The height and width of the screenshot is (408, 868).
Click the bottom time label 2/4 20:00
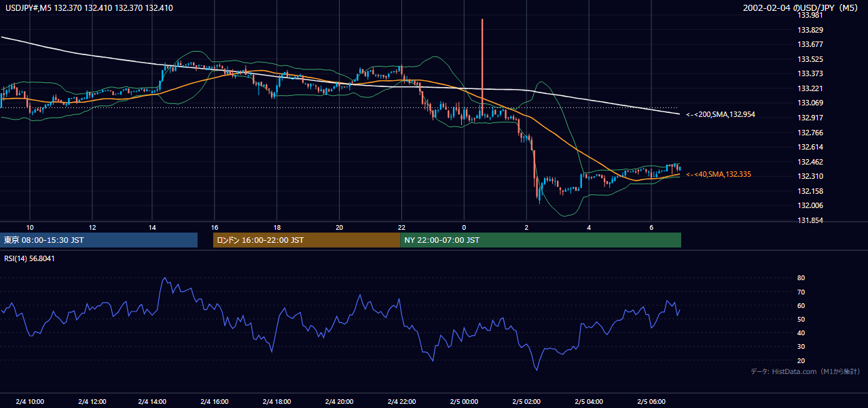click(x=340, y=401)
